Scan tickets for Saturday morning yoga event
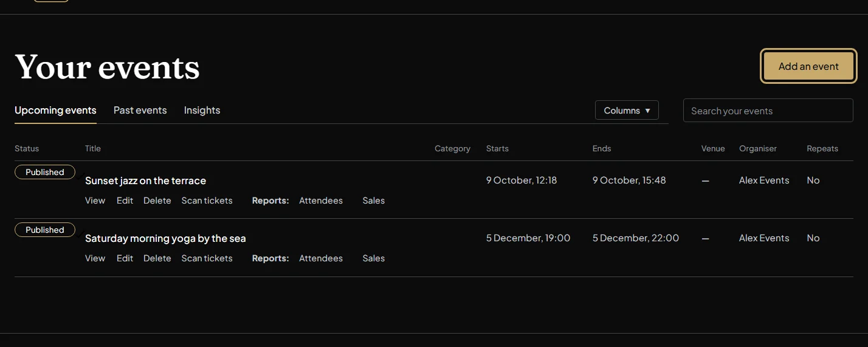Screen dimensions: 868x347 click(x=207, y=258)
